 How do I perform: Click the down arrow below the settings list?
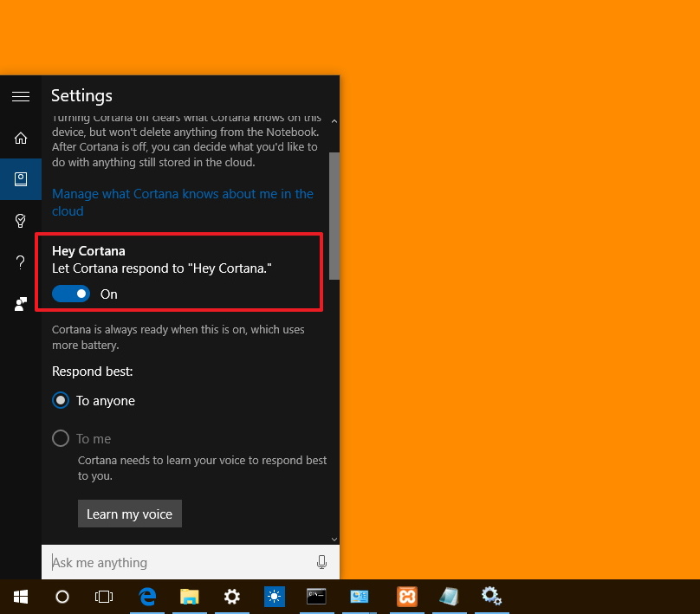334,538
